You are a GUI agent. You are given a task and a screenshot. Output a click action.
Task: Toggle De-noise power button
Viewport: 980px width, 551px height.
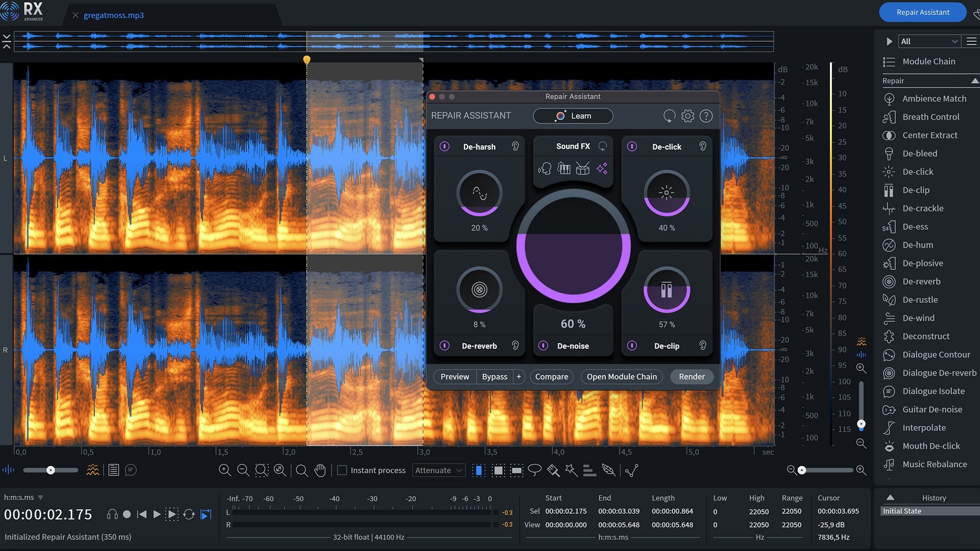click(x=544, y=345)
